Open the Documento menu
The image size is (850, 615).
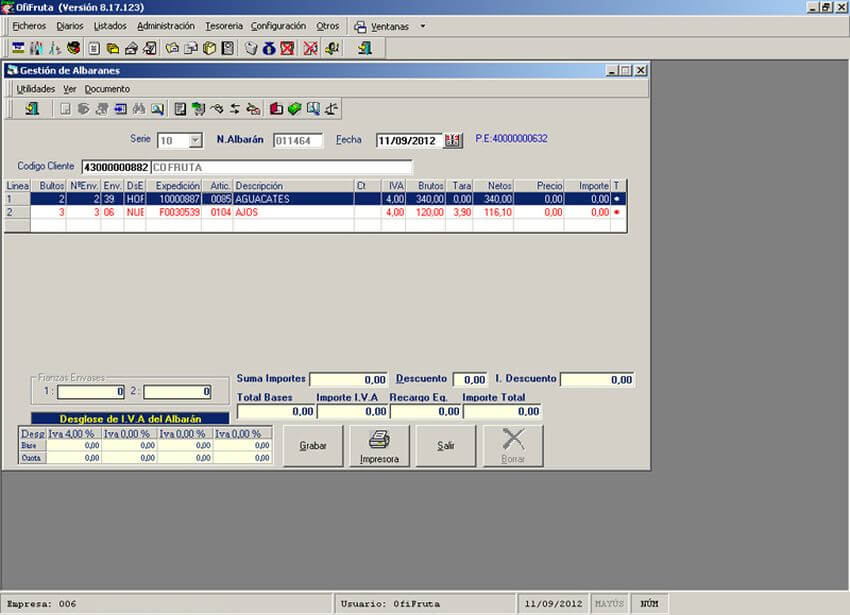(107, 89)
